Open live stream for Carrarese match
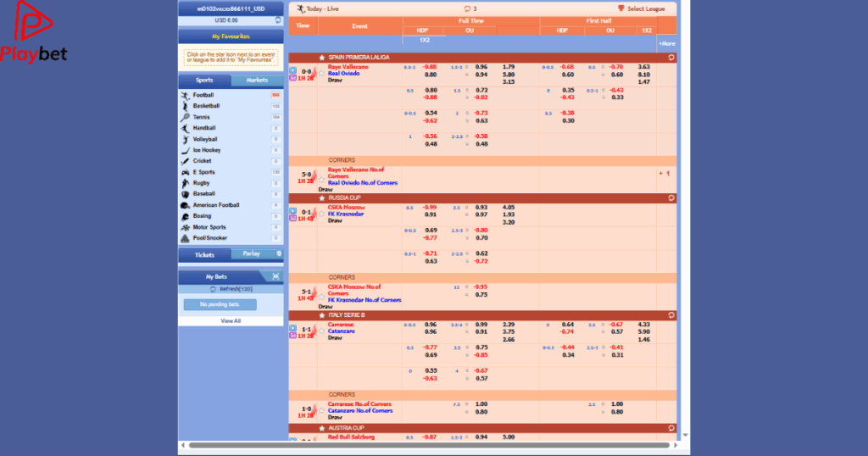 [292, 329]
